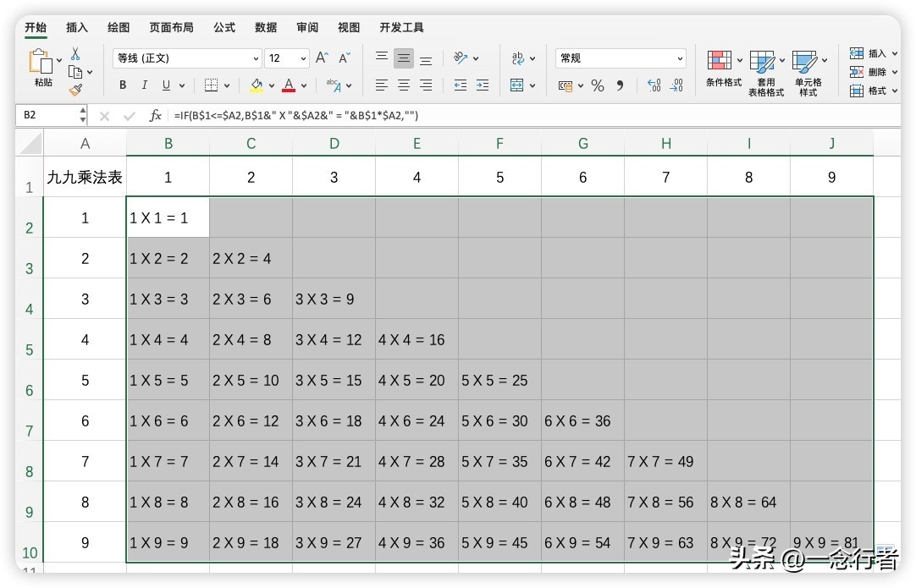
Task: Toggle Italic formatting
Action: [x=145, y=85]
